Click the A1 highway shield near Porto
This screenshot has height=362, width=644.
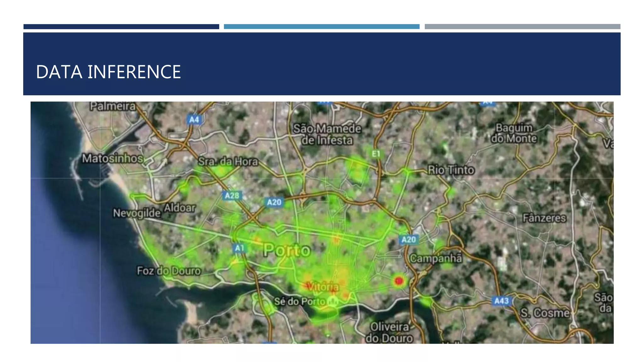[240, 248]
